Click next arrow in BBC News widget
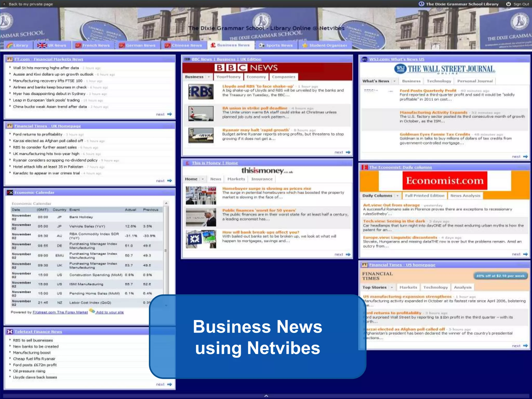 [348, 152]
